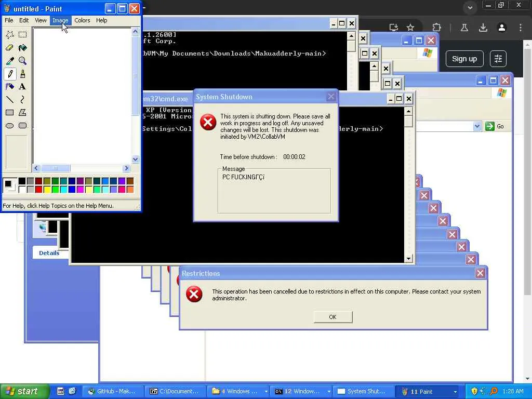Click the 1:28 AM taskbar clock

[513, 391]
